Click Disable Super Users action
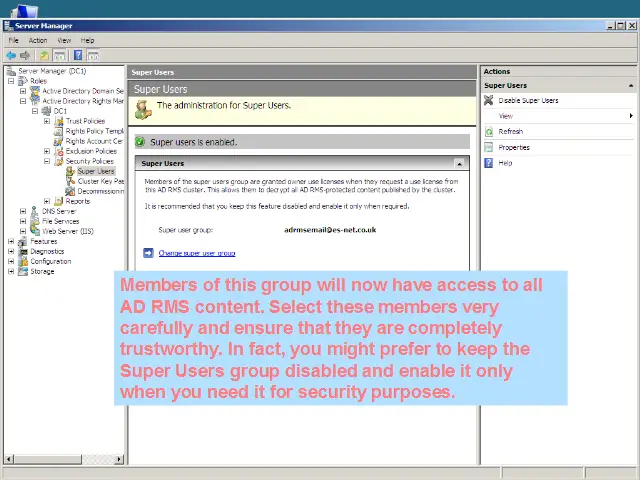 (528, 100)
